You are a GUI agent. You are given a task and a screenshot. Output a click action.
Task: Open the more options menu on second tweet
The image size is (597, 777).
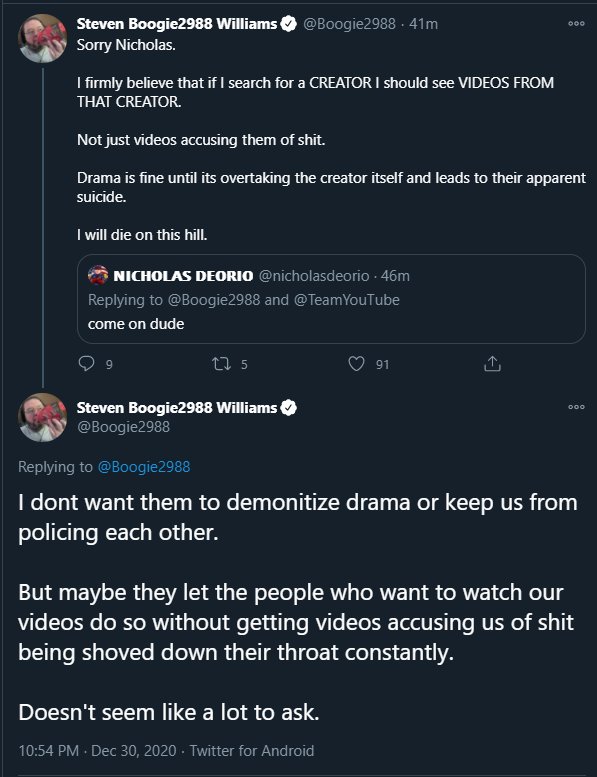click(x=576, y=407)
